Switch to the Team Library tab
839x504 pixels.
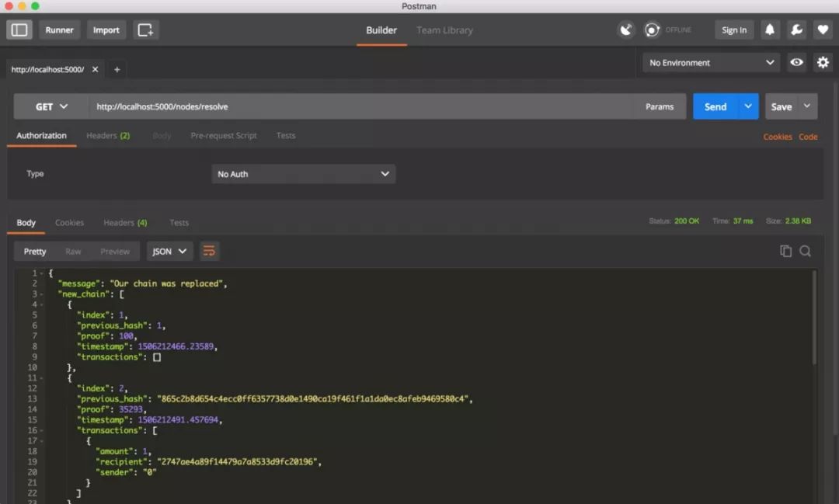point(444,30)
